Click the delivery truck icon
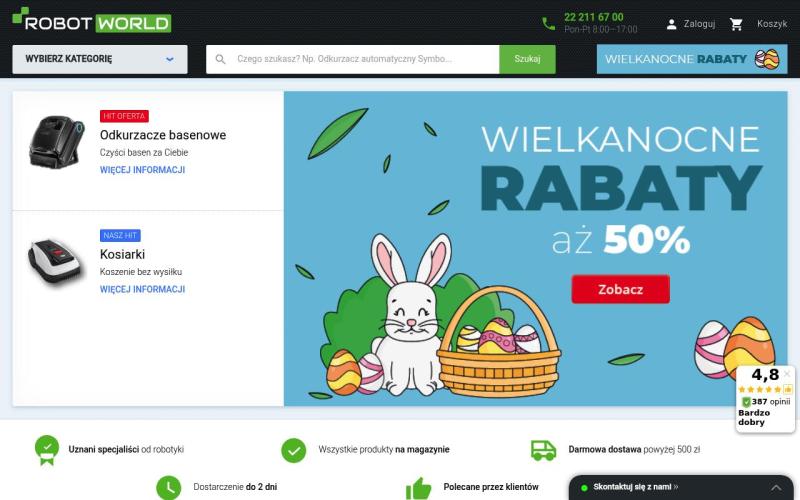Screen dimensions: 800x500 [543, 450]
